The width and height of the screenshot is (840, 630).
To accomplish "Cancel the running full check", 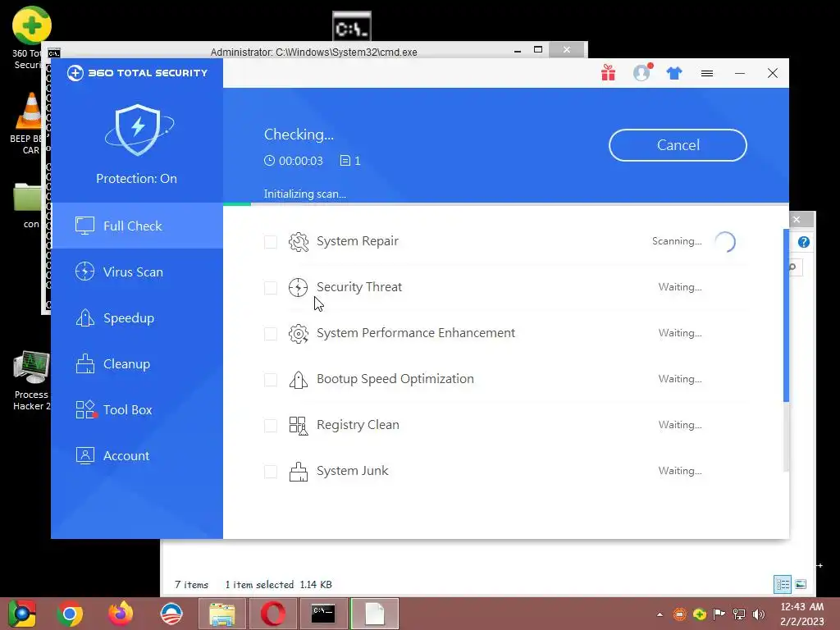I will 678,145.
